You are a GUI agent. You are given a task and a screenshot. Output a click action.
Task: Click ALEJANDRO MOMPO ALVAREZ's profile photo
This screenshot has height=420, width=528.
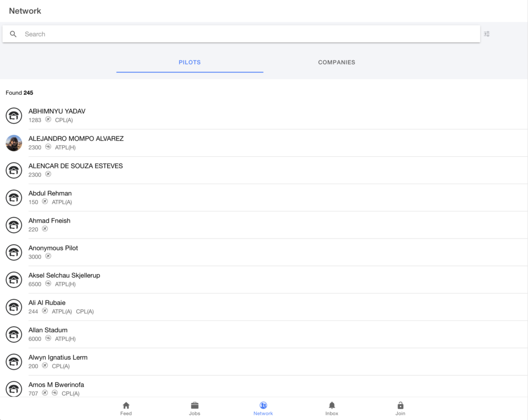pyautogui.click(x=14, y=143)
